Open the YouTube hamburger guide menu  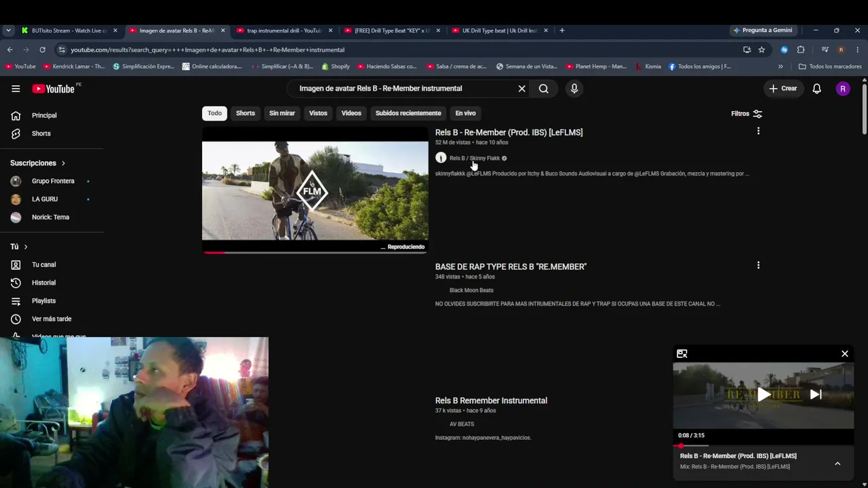(x=16, y=89)
